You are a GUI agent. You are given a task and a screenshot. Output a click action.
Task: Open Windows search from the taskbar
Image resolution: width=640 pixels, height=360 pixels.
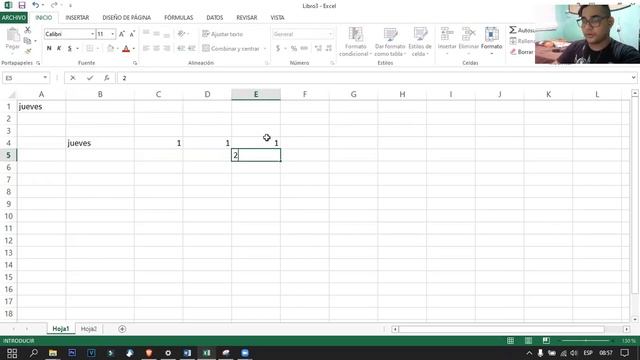[33, 353]
